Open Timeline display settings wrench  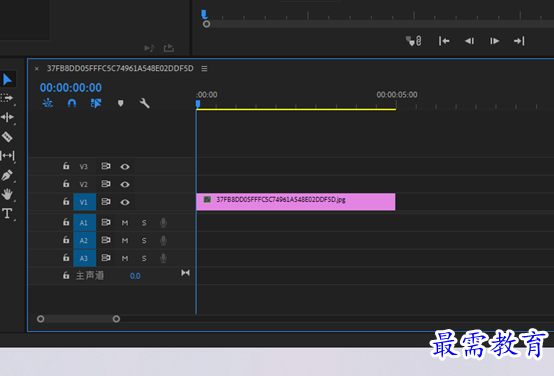click(x=145, y=103)
